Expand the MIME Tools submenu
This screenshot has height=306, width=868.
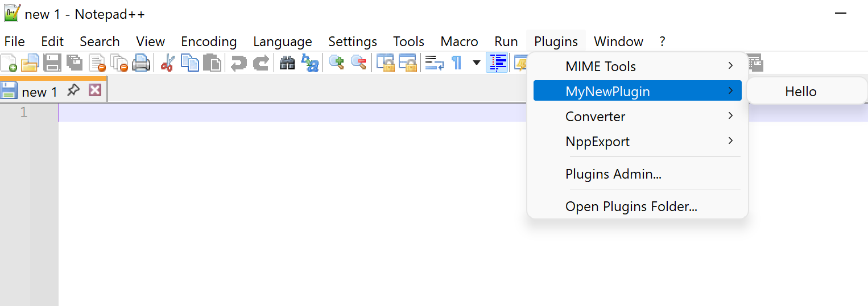(638, 67)
